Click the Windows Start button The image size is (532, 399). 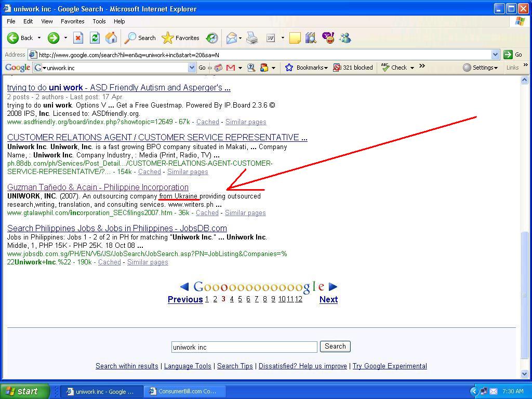[x=24, y=391]
